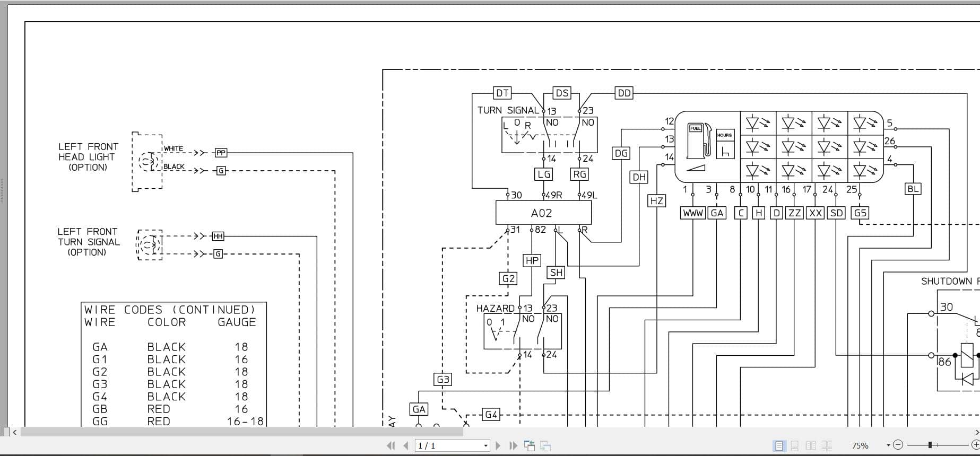Click the zoom in plus button
The height and width of the screenshot is (456, 980).
tap(975, 445)
